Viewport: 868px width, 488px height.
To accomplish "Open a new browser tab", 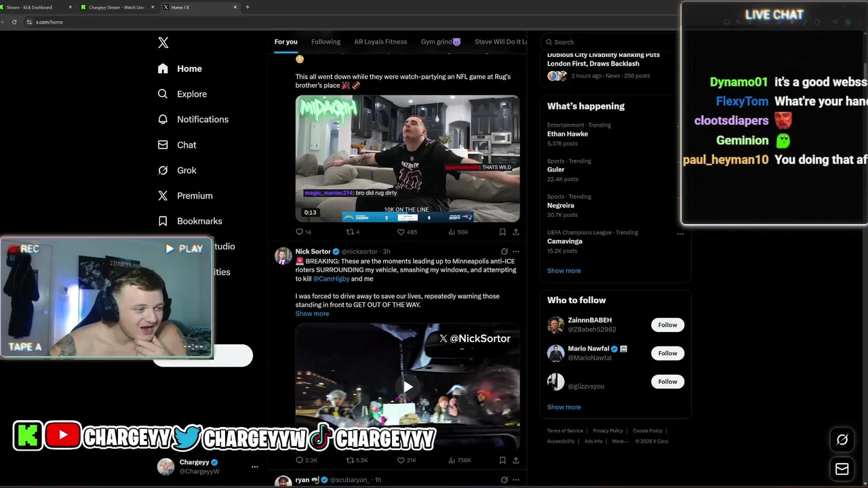I will click(248, 7).
